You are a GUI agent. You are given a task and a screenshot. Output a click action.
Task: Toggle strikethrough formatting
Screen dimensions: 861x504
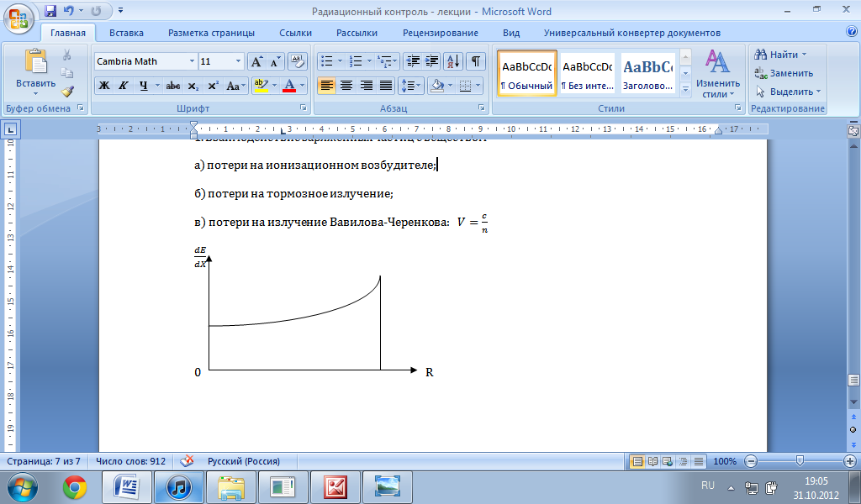pos(173,86)
